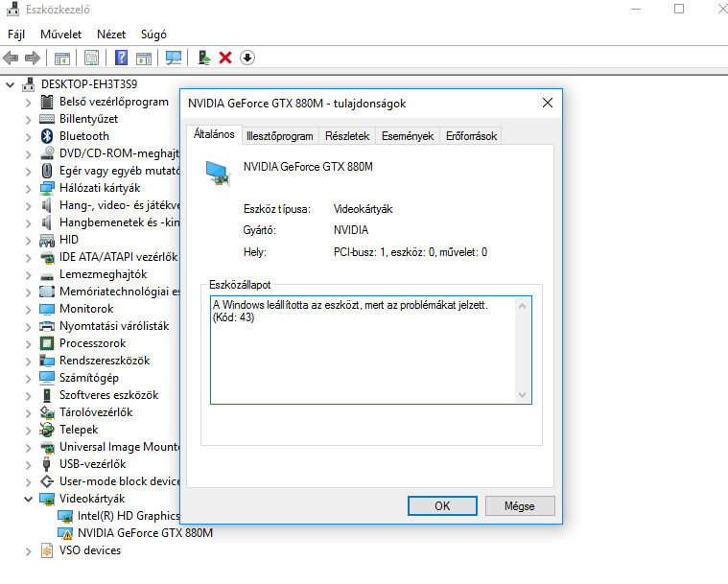Click the Back arrow toolbar icon
728x584 pixels.
(x=11, y=58)
